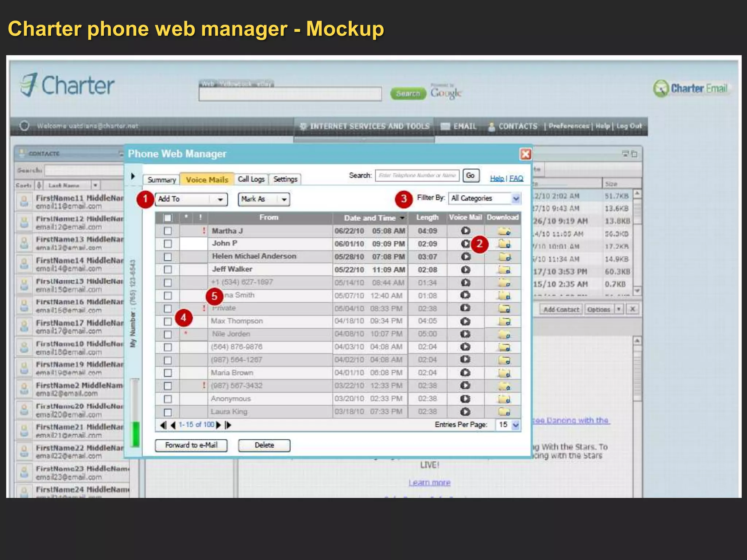This screenshot has height=560, width=747.
Task: Toggle the select-all checkbox in table header
Action: (x=167, y=218)
